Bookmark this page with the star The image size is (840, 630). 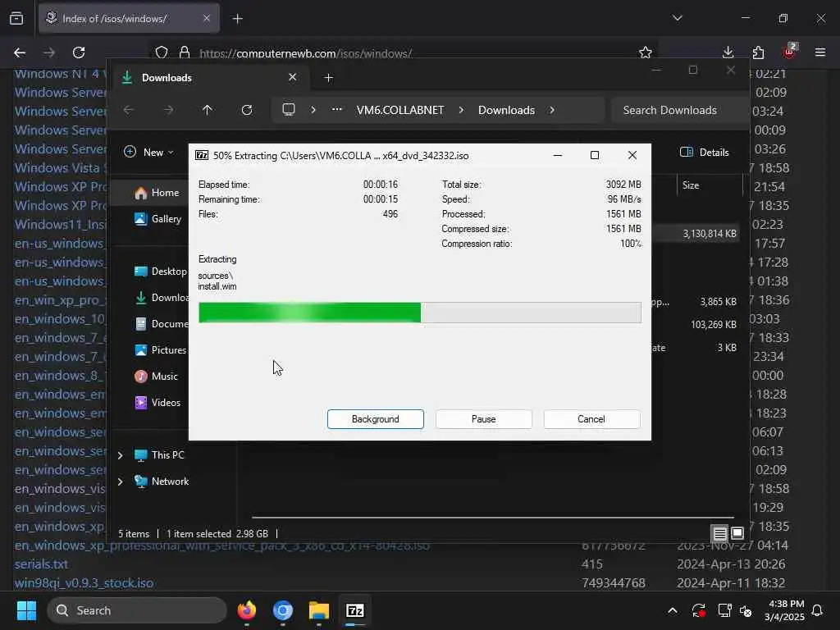[x=645, y=52]
